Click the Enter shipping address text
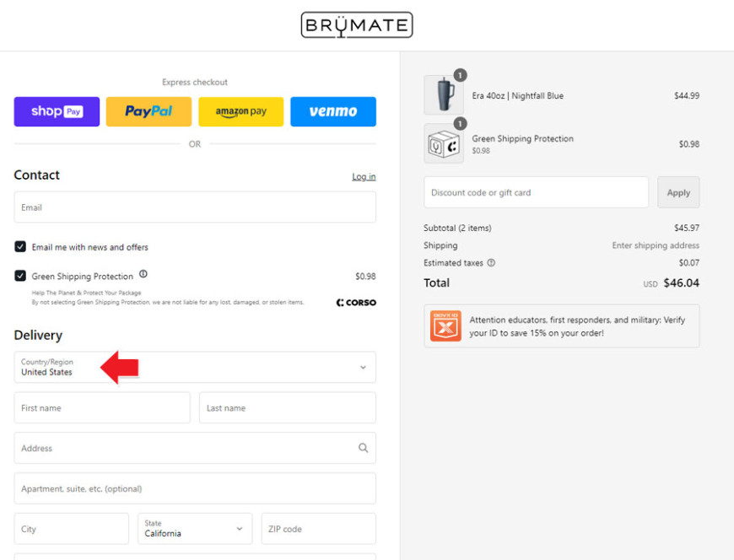Screen dimensions: 734x560 (656, 245)
